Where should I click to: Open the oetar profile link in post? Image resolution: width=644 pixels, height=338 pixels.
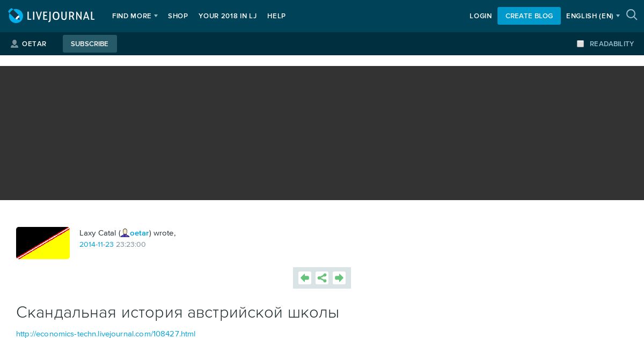(x=140, y=233)
